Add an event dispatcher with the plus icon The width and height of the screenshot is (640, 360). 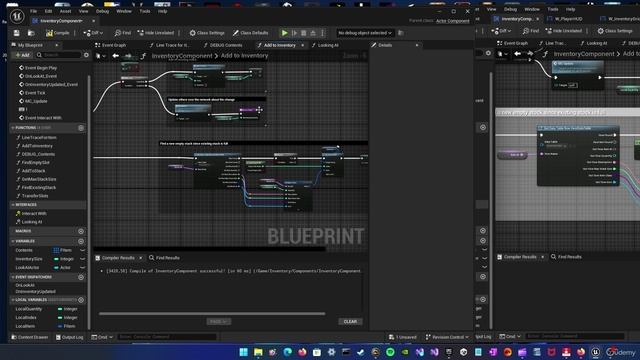pos(81,277)
